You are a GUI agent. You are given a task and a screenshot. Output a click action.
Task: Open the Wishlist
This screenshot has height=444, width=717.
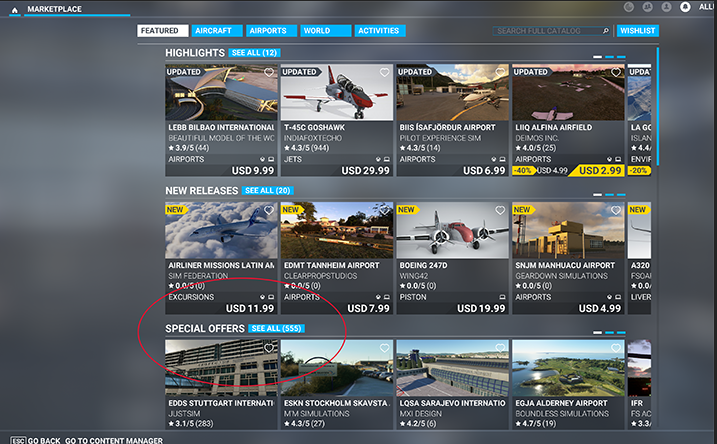coord(637,31)
